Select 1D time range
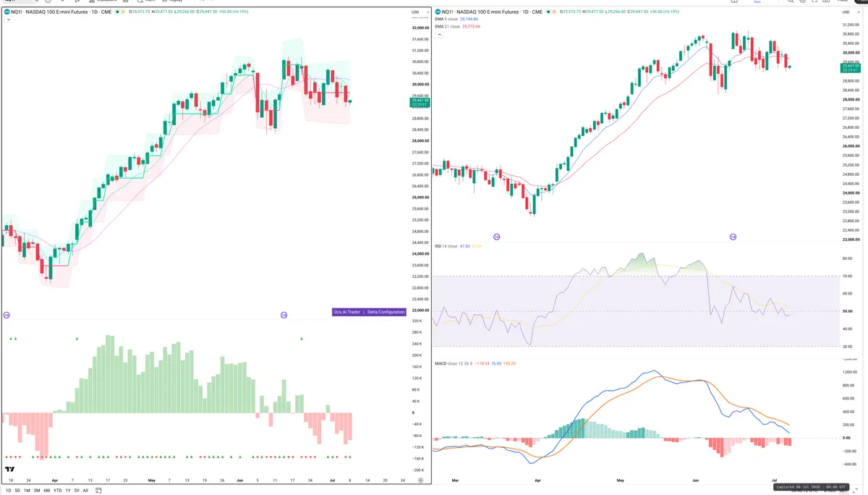 (x=9, y=491)
